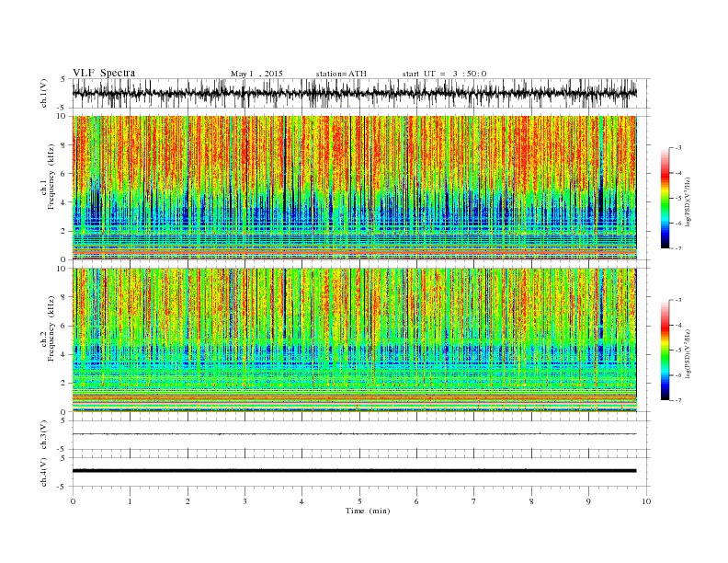
Task: Click the ch.1 spectrogram color scale bar
Action: click(x=665, y=198)
